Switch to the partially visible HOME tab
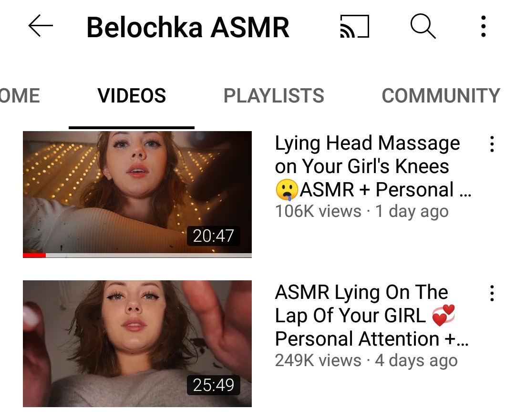This screenshot has height=420, width=515. point(20,95)
